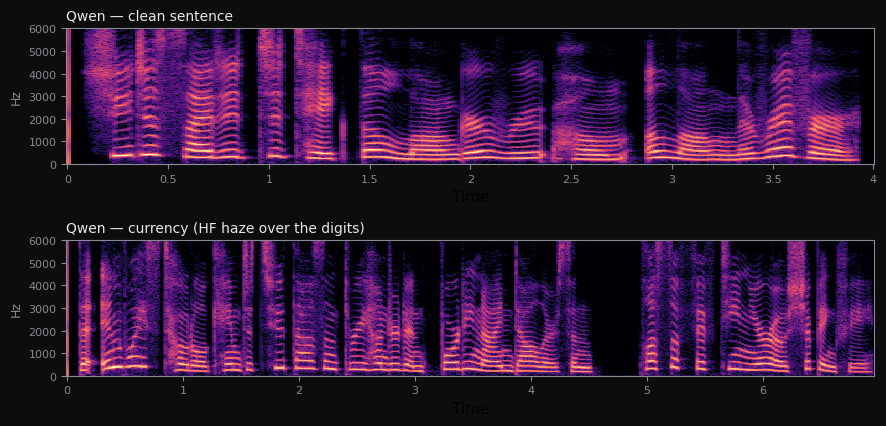Click the 5 tick on the currency time axis
Image resolution: width=886 pixels, height=426 pixels.
pos(647,391)
